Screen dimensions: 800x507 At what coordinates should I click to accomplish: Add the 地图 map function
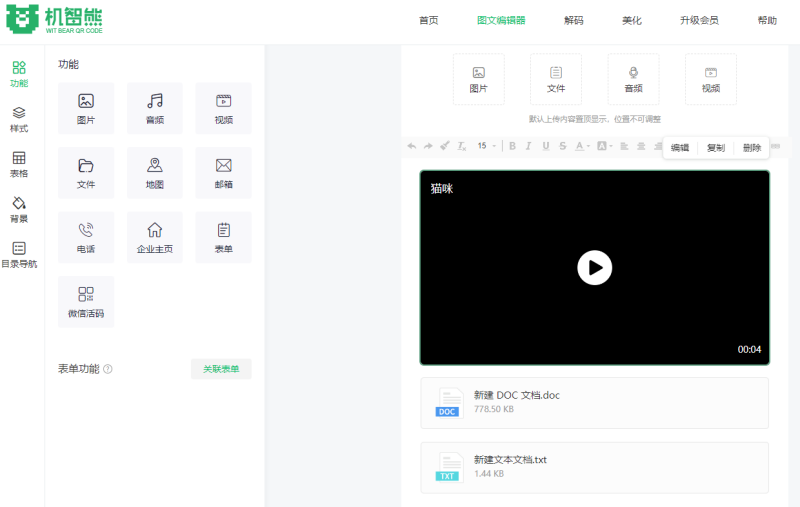(x=155, y=172)
